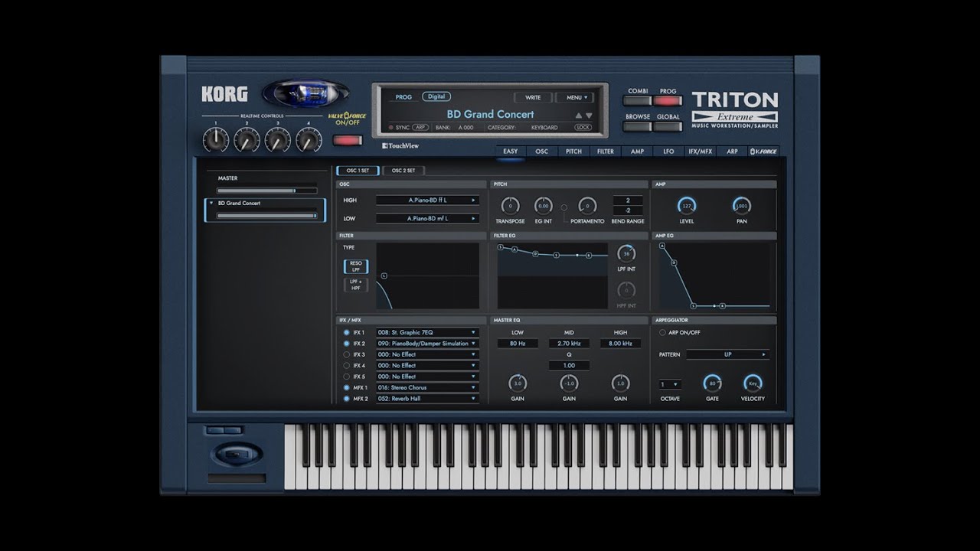
Task: Click the filter cutoff node L in graph
Action: pyautogui.click(x=384, y=275)
